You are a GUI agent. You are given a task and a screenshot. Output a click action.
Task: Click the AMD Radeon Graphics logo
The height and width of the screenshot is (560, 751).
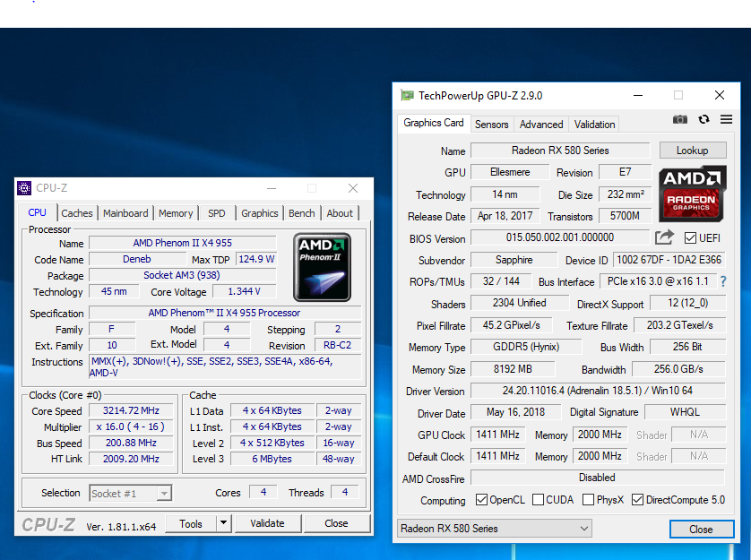pyautogui.click(x=693, y=194)
